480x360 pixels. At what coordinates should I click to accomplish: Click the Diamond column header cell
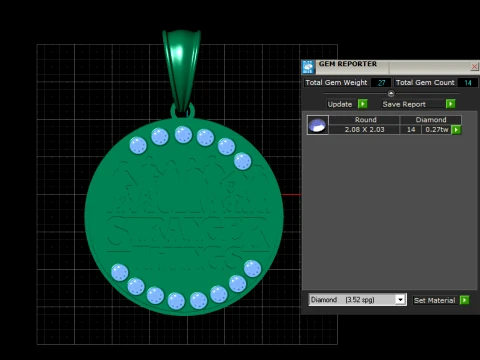click(x=431, y=120)
